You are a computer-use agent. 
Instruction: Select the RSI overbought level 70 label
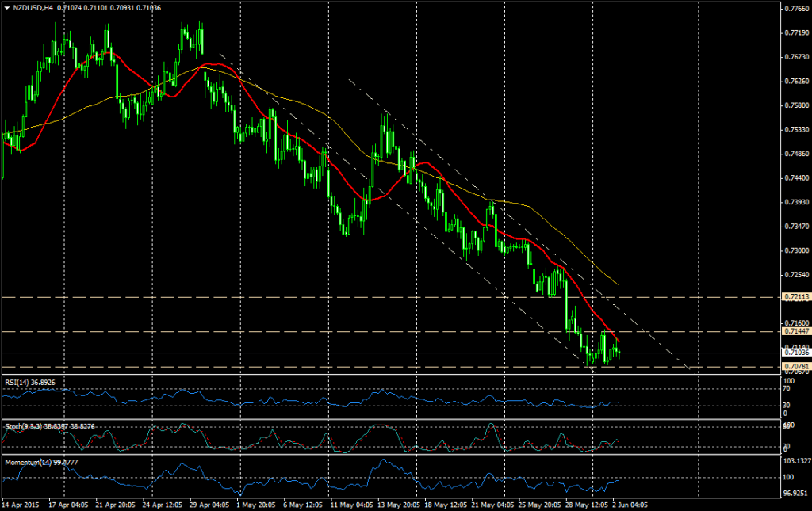coord(787,389)
